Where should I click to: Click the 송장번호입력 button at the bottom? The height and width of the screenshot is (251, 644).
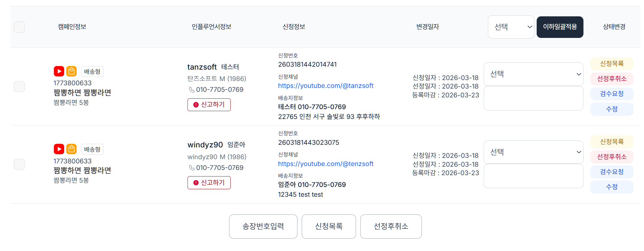click(x=263, y=226)
